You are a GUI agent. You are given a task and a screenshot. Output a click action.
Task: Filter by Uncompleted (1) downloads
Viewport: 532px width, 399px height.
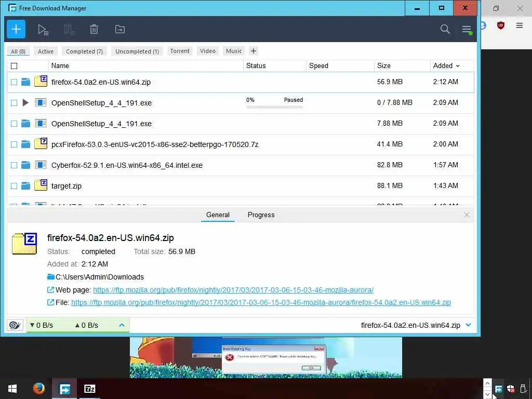pos(137,51)
